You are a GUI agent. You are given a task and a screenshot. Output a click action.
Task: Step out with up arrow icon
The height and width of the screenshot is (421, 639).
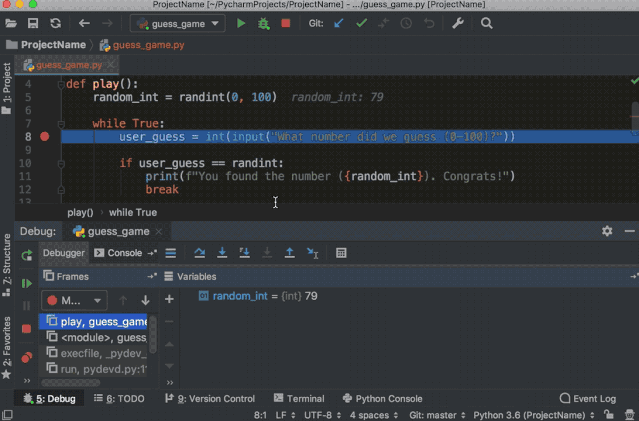(289, 253)
